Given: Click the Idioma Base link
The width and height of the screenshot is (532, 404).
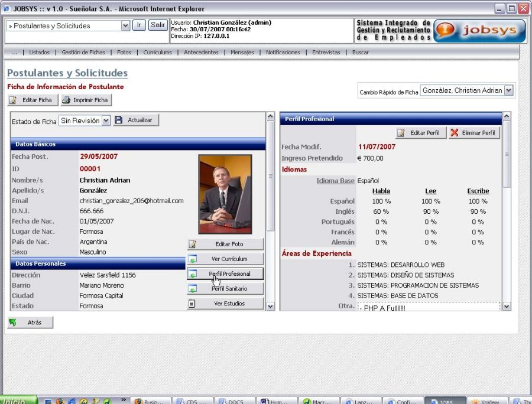Looking at the screenshot, I should click(335, 181).
